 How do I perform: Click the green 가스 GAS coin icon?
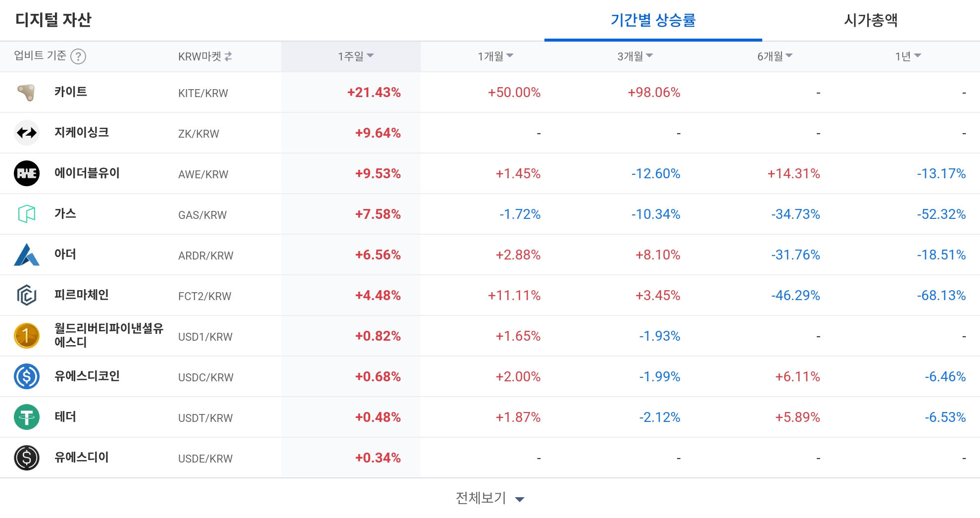27,214
